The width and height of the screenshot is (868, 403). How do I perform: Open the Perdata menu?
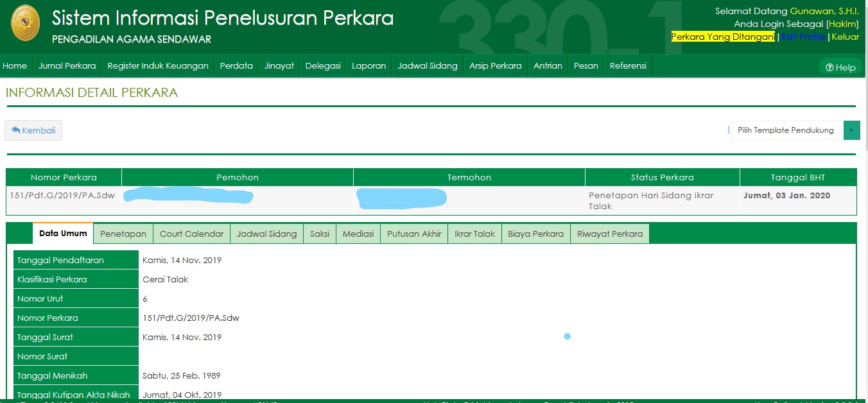tap(236, 65)
